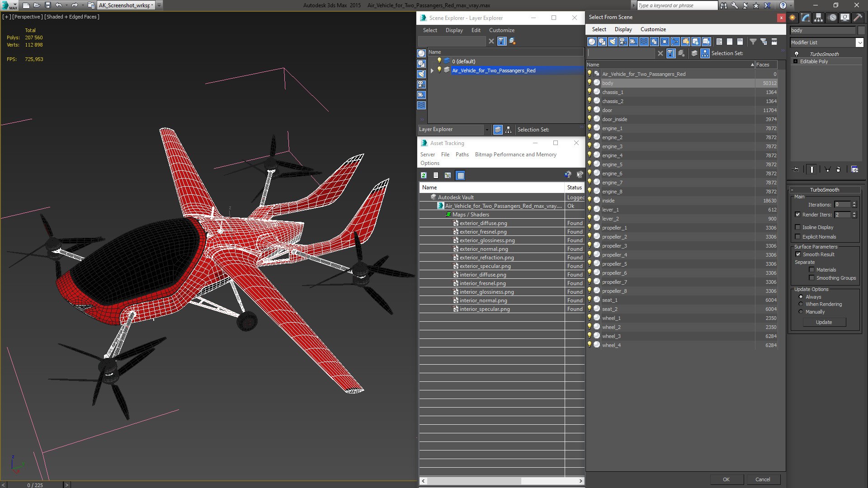Click OK in Select From Scene
Screen dimensions: 868x488
[726, 479]
